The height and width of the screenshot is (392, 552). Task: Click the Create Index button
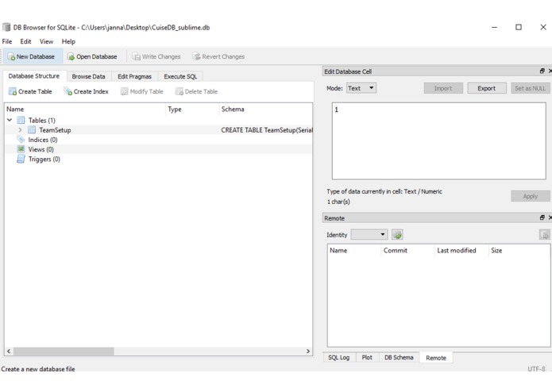tap(86, 91)
